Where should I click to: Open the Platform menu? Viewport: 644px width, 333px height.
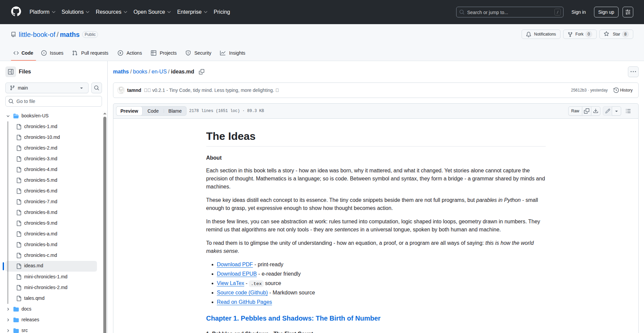[x=42, y=12]
